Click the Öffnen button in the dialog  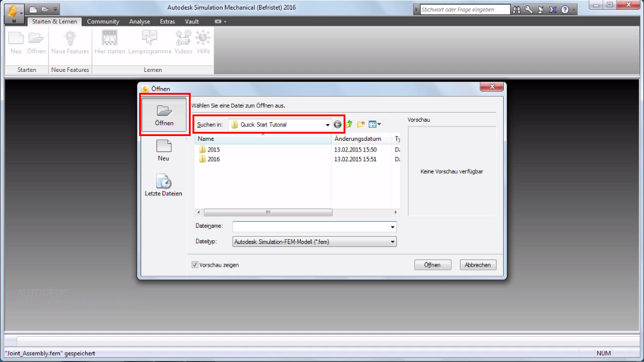pyautogui.click(x=432, y=265)
